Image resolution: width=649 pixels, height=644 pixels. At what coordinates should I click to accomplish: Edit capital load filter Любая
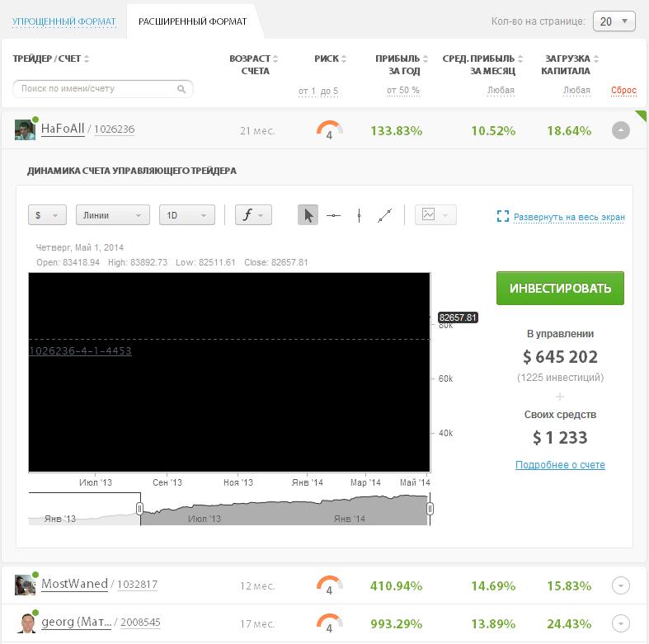click(576, 90)
